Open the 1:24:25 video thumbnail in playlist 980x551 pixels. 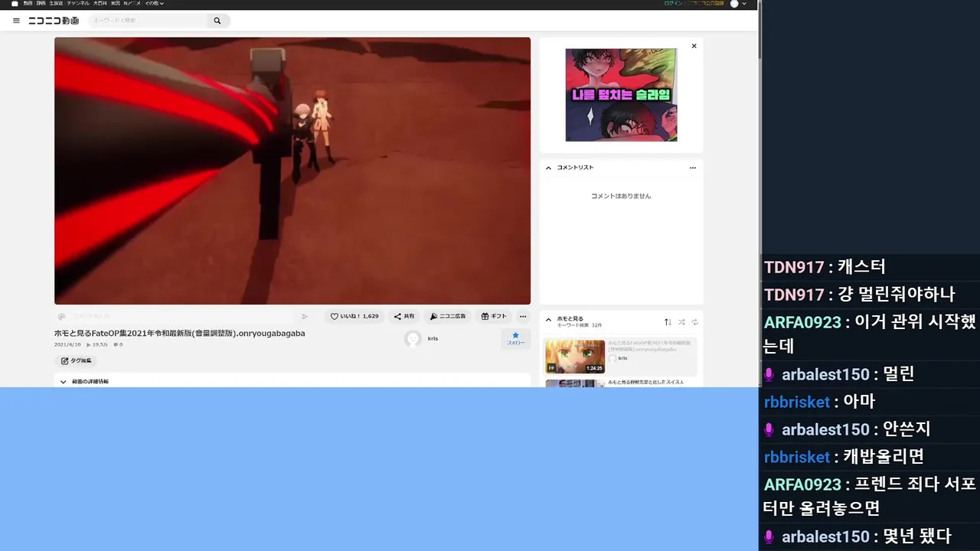click(x=575, y=357)
